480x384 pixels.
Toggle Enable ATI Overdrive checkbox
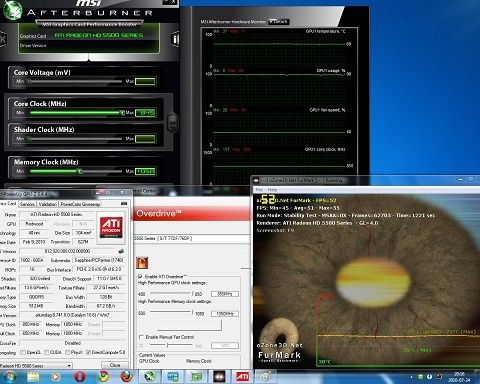pyautogui.click(x=141, y=277)
